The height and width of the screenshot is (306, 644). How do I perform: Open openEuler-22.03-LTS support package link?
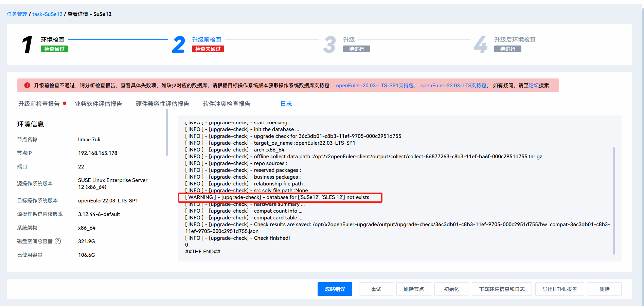(453, 86)
